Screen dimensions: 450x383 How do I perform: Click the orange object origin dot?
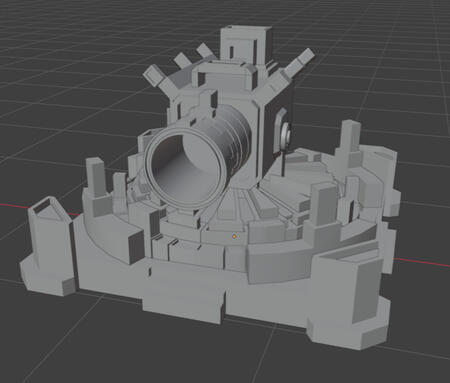pos(234,236)
